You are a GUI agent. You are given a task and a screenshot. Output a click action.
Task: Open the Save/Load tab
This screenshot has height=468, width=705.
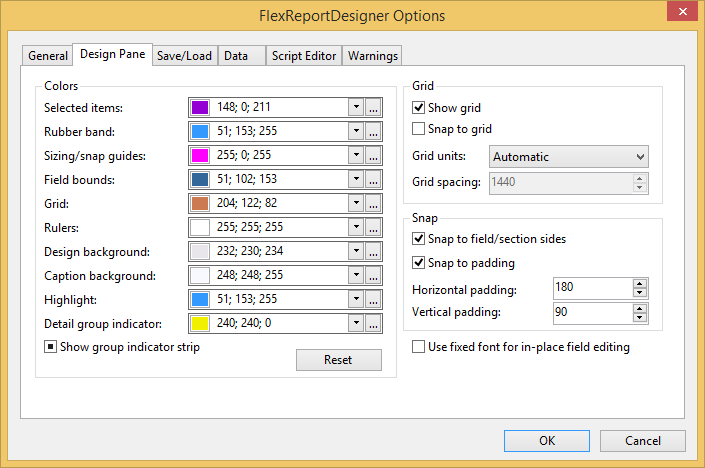185,56
